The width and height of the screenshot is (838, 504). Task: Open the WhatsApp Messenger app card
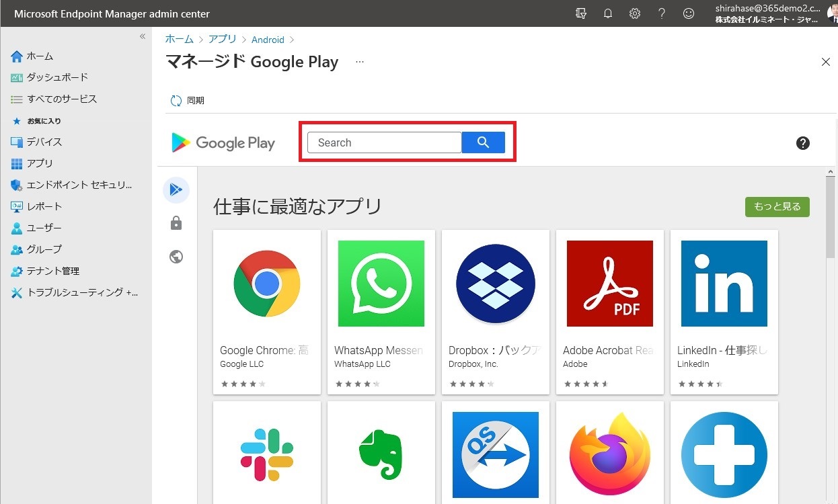381,312
